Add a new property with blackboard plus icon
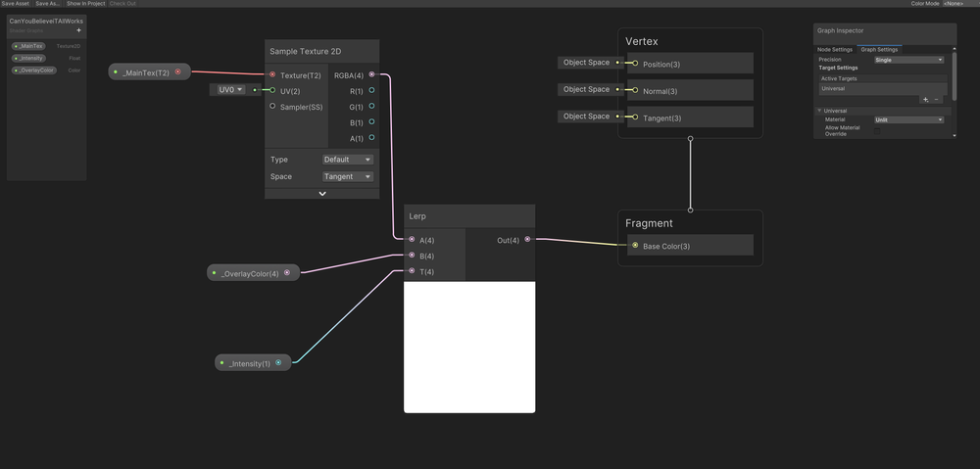Viewport: 980px width, 469px height. [x=78, y=30]
